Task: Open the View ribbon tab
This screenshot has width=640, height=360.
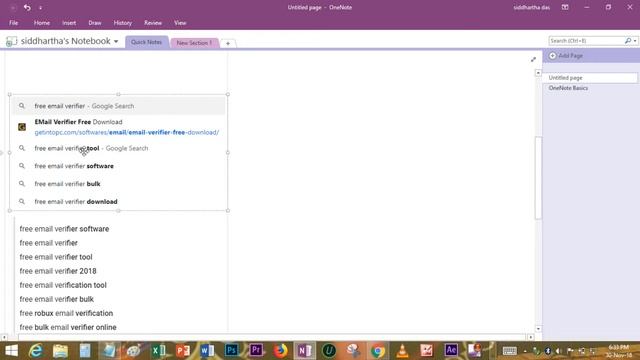Action: pos(180,23)
